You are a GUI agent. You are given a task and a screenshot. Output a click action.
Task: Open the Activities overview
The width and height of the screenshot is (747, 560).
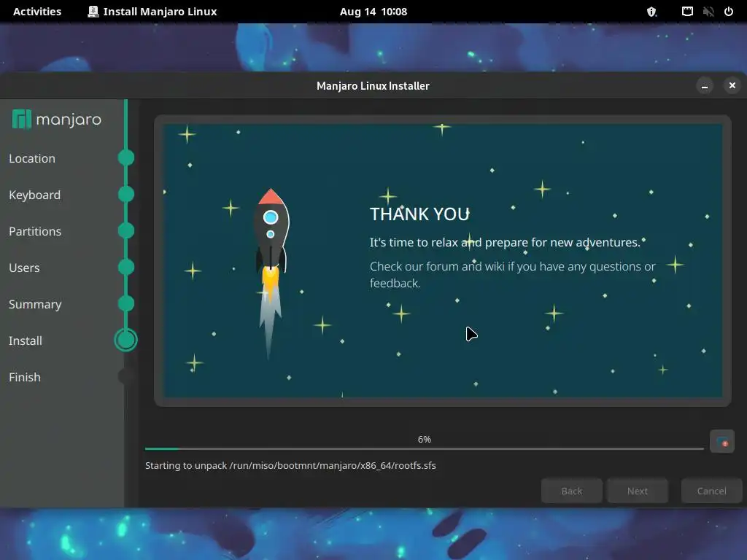[37, 12]
